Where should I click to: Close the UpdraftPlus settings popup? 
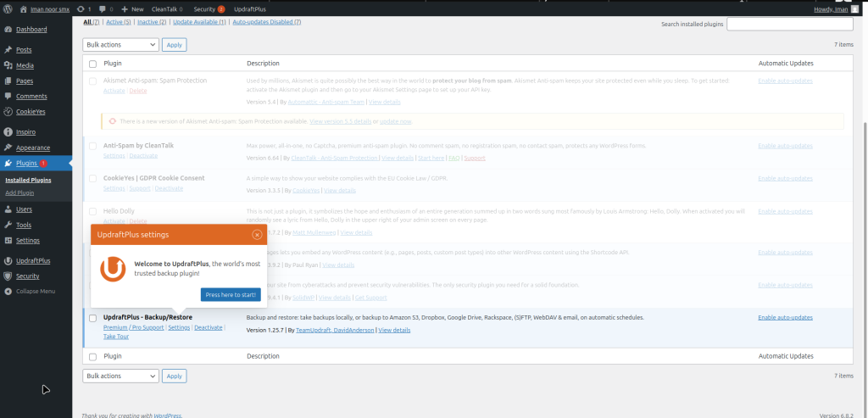coord(257,235)
